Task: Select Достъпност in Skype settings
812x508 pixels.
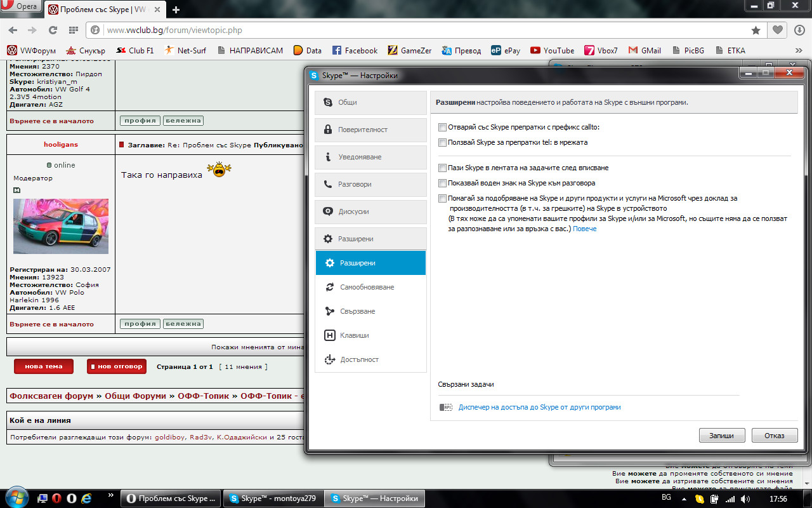Action: coord(371,359)
